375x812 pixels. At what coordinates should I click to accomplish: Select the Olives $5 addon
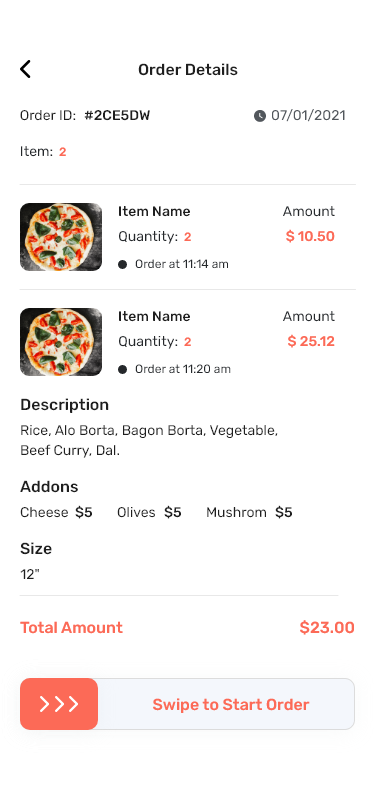(149, 513)
